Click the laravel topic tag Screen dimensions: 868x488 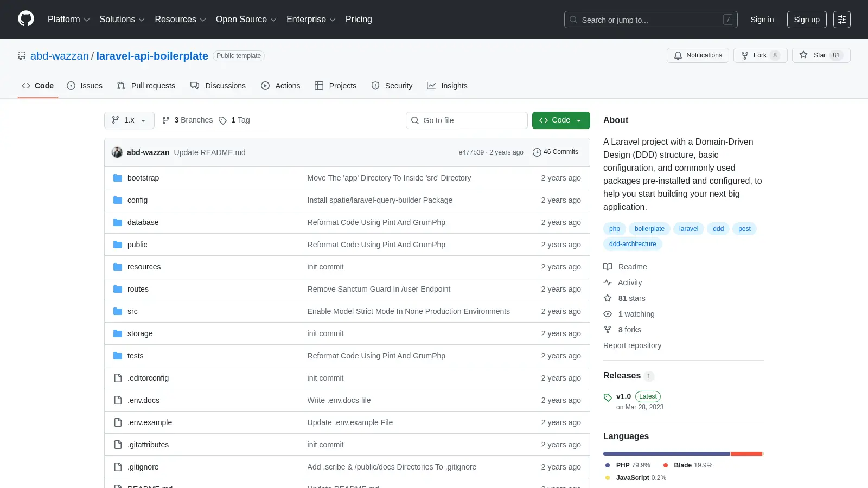click(688, 229)
